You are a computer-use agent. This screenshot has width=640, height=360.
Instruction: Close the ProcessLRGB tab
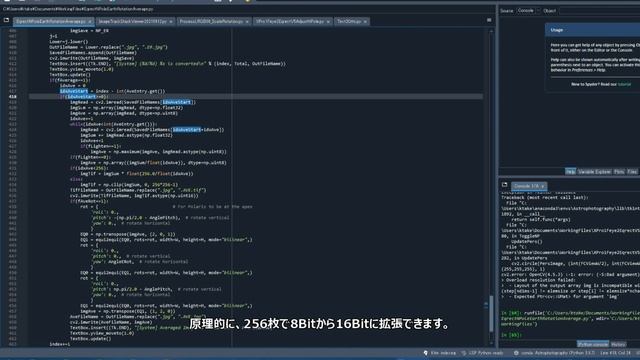point(247,22)
